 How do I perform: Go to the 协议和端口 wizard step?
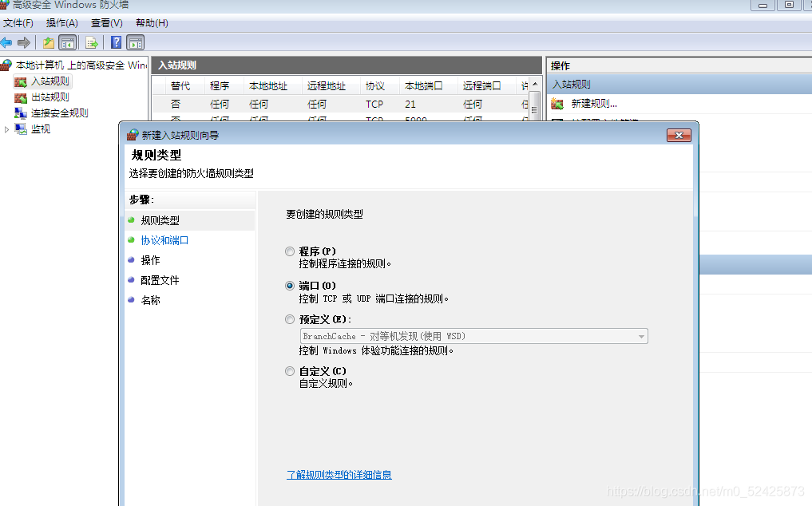pyautogui.click(x=164, y=240)
